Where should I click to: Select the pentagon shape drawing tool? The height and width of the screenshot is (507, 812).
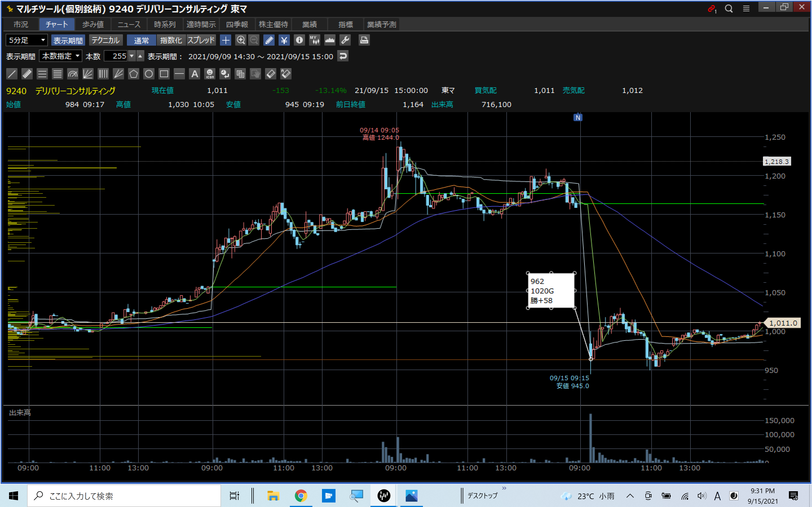coord(134,74)
